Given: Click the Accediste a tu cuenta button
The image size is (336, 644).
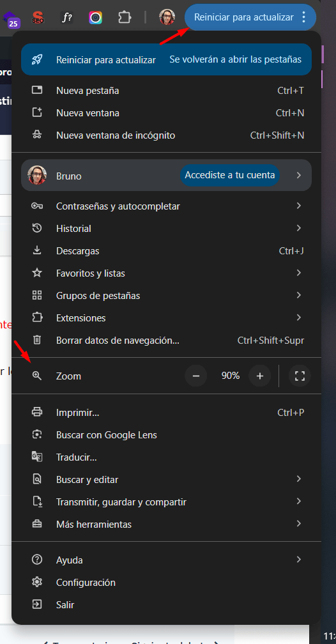Looking at the screenshot, I should pos(229,175).
